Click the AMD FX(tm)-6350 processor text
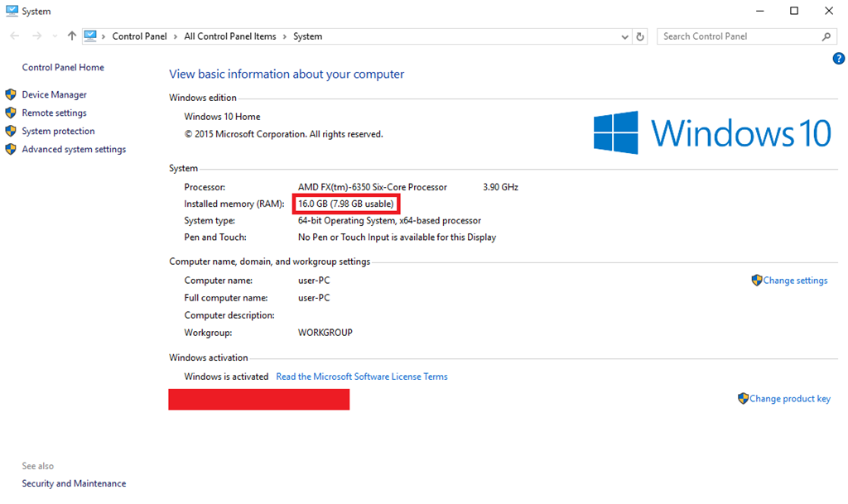This screenshot has height=504, width=848. 372,187
